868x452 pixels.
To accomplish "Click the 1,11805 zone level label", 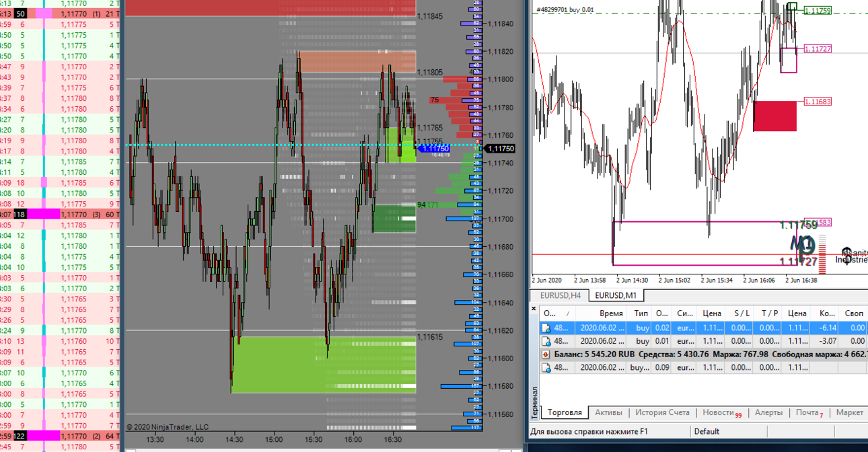I will coord(430,72).
